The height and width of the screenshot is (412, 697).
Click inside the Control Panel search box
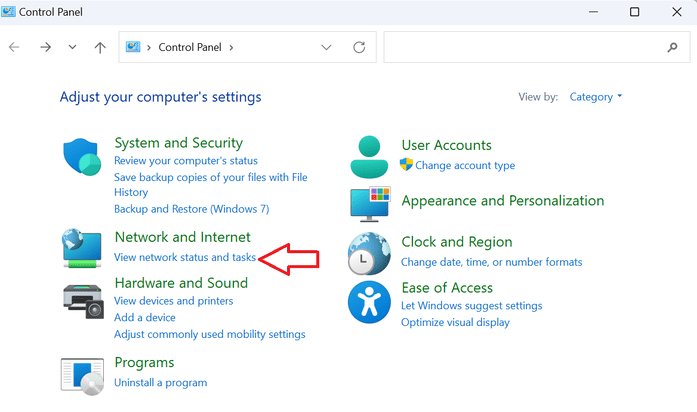point(537,47)
